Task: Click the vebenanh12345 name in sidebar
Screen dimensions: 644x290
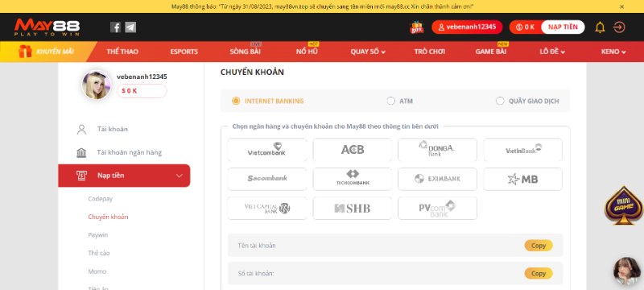Action: pyautogui.click(x=142, y=77)
